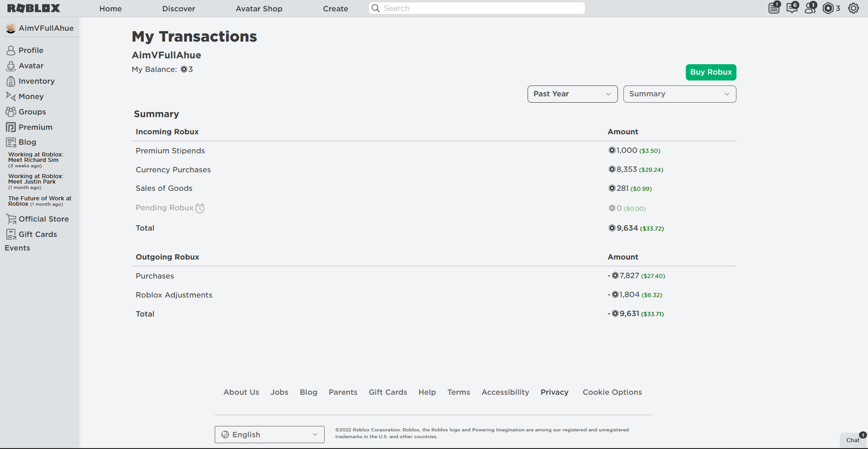Click the Official Store cart icon

pyautogui.click(x=11, y=219)
